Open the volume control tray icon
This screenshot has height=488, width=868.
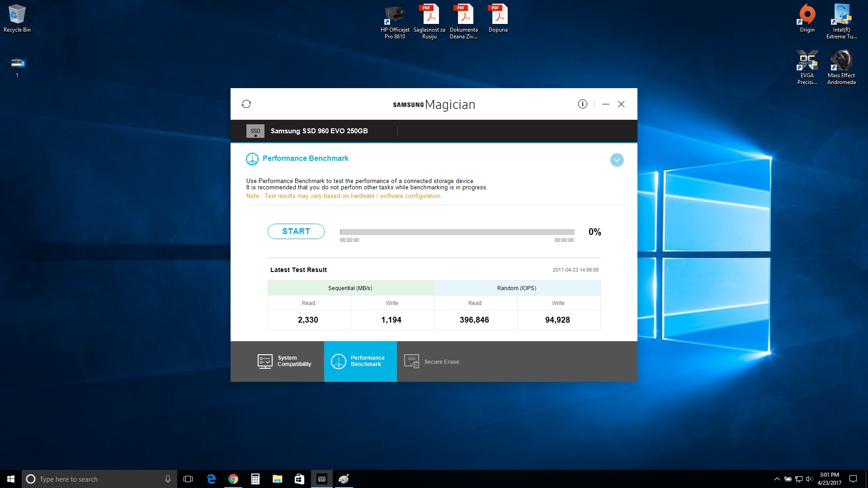click(809, 479)
